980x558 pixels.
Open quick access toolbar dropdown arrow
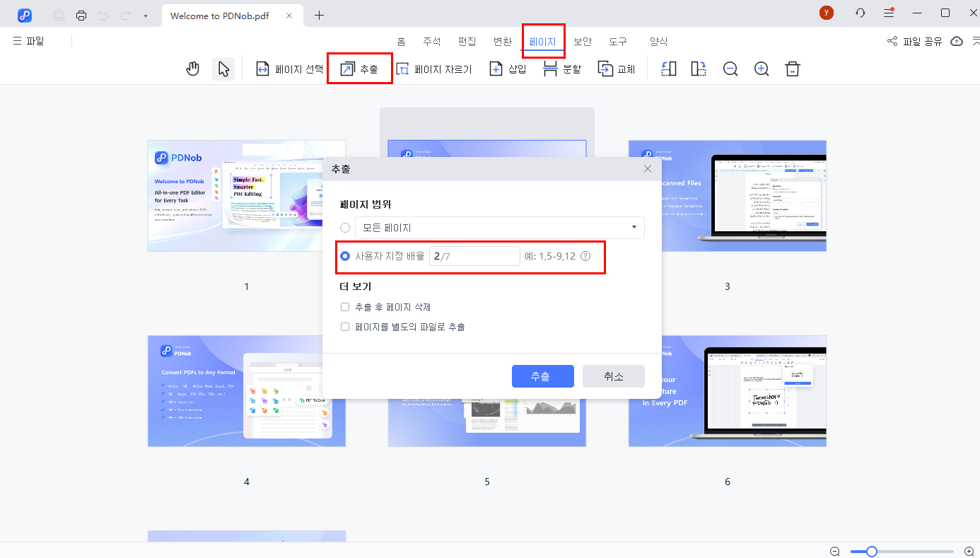[x=146, y=15]
